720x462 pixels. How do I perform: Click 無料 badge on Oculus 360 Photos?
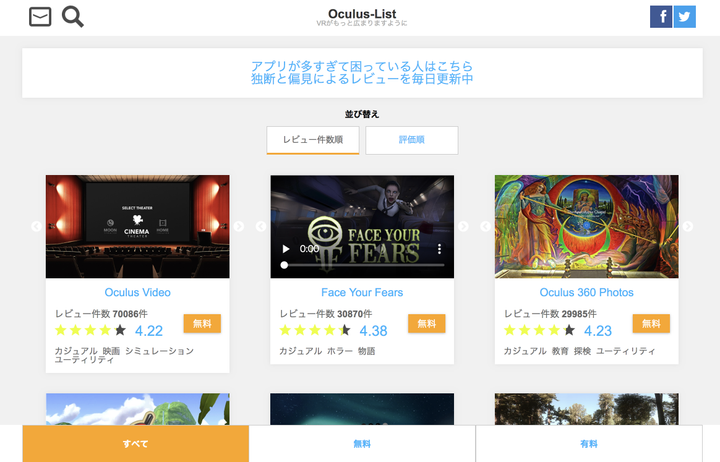(x=651, y=323)
